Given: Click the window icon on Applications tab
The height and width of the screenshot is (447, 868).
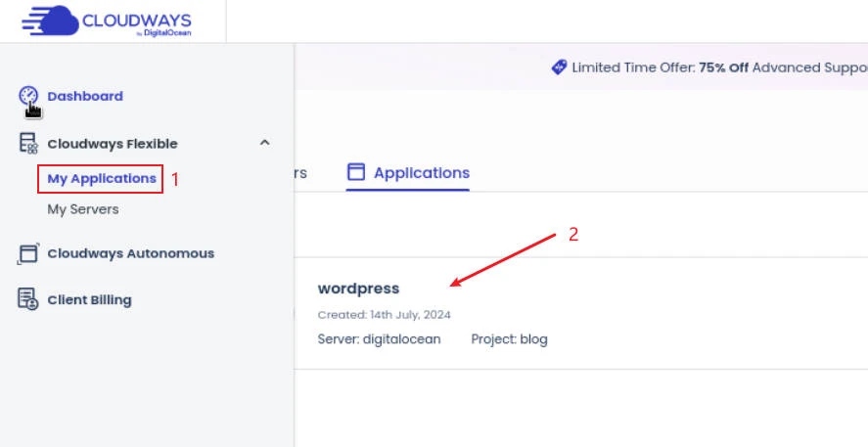Looking at the screenshot, I should point(356,173).
